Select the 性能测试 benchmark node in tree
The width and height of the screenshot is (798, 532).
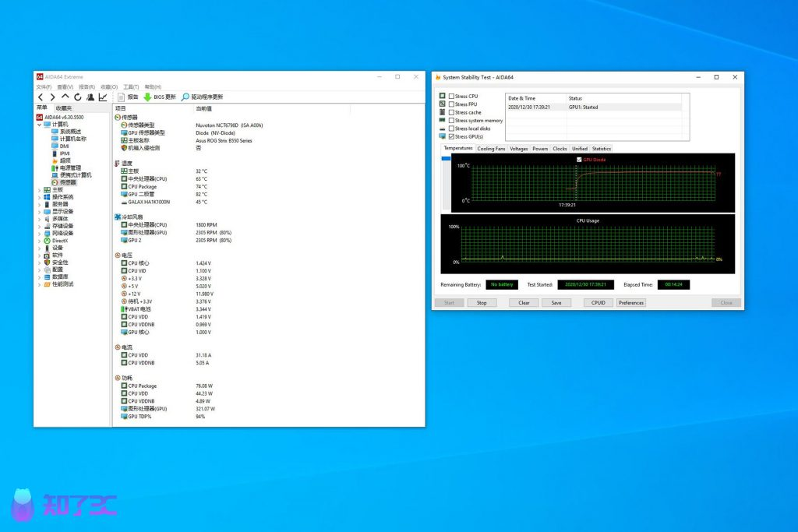[58, 284]
